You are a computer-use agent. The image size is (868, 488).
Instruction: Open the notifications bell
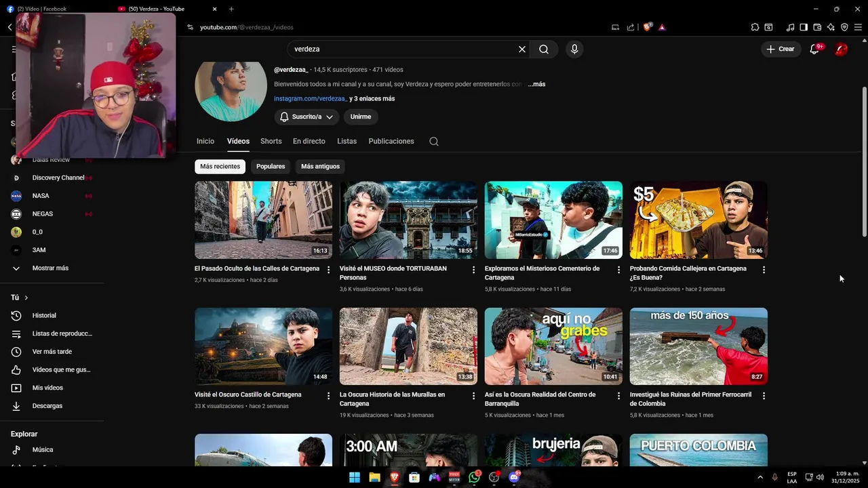(x=814, y=49)
